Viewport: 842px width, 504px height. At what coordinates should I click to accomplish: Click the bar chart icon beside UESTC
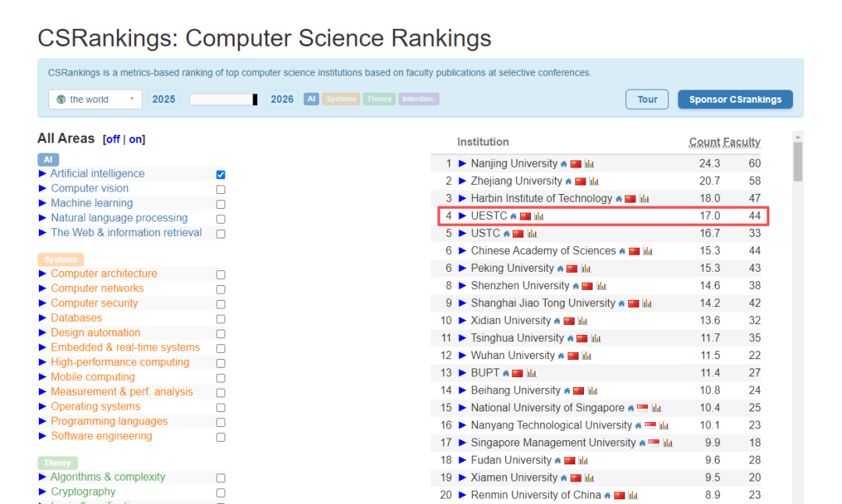539,217
